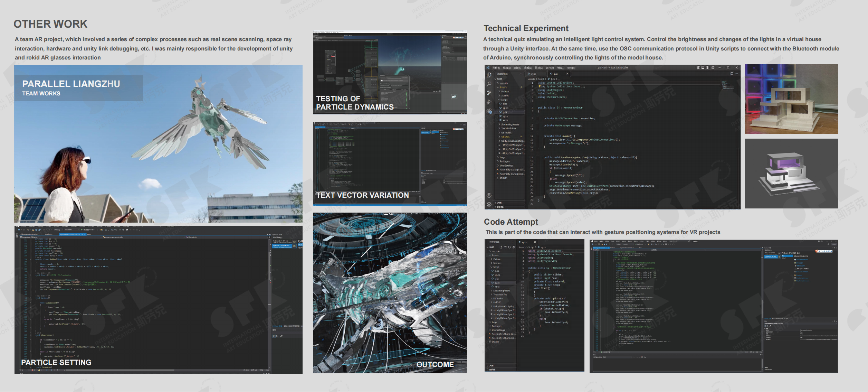Switch to the sy.cs tab beside lj.cs
This screenshot has width=868, height=392.
click(x=533, y=74)
